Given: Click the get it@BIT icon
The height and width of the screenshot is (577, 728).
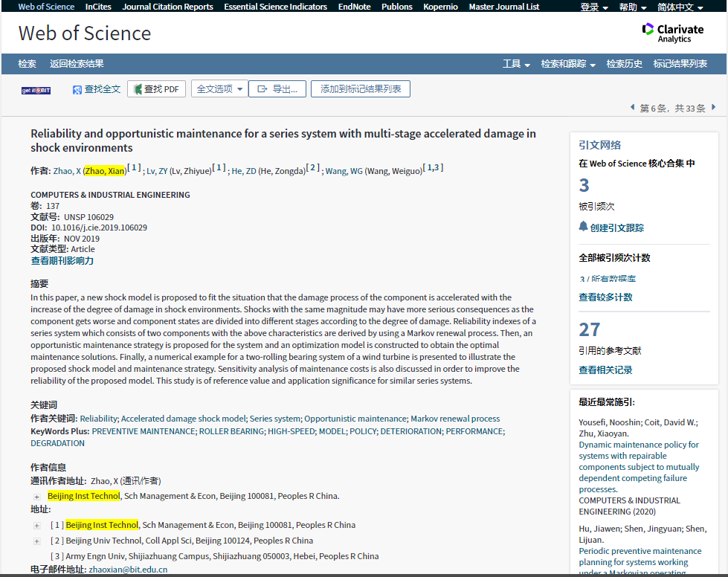Looking at the screenshot, I should coord(36,90).
